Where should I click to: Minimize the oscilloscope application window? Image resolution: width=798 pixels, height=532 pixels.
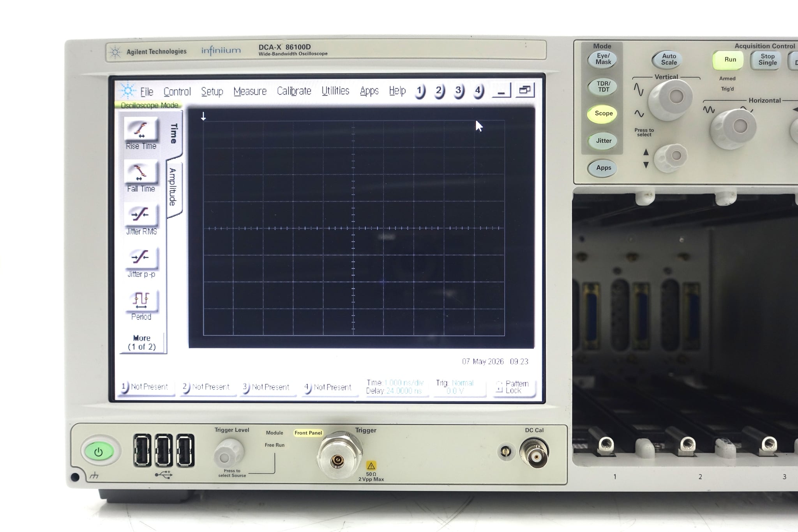[501, 91]
